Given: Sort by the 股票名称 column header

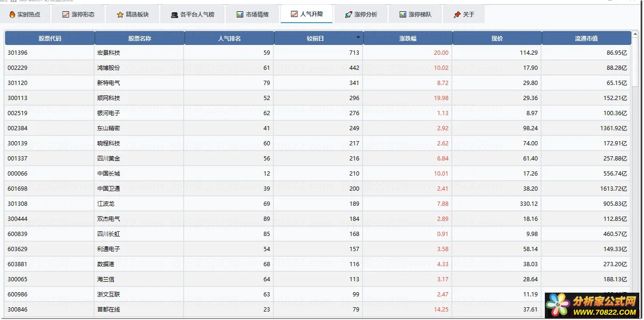Looking at the screenshot, I should tap(140, 38).
